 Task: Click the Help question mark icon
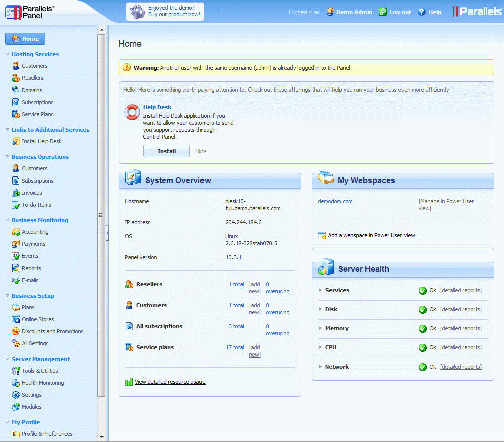pos(422,12)
